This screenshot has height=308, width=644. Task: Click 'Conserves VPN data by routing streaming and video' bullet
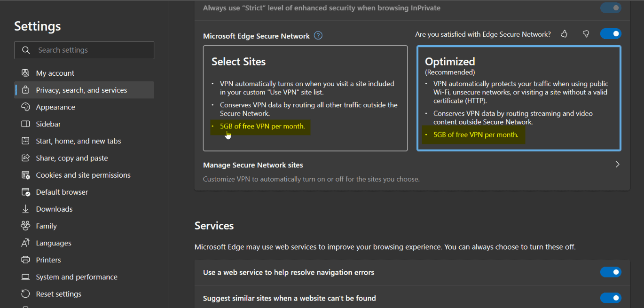pyautogui.click(x=513, y=118)
